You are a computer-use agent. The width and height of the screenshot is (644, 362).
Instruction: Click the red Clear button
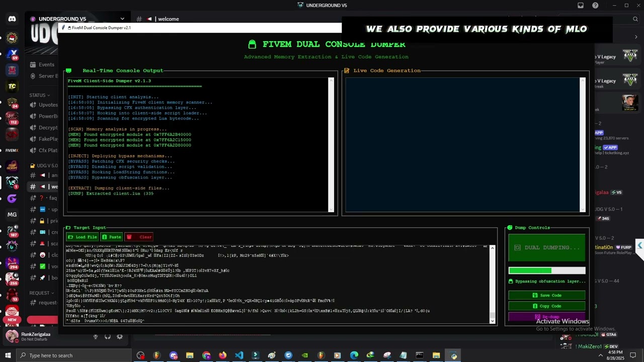point(140,237)
